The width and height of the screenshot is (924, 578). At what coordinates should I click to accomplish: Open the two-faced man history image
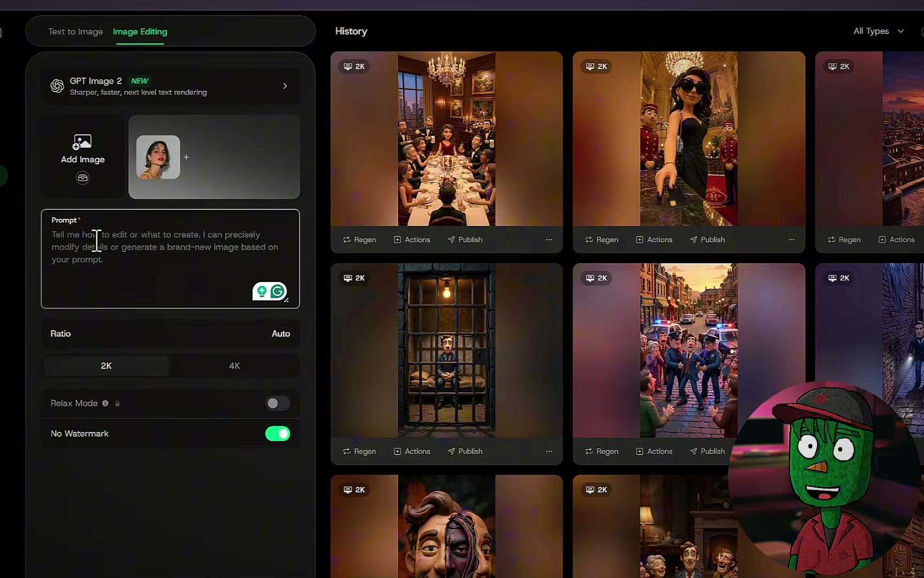(x=446, y=527)
